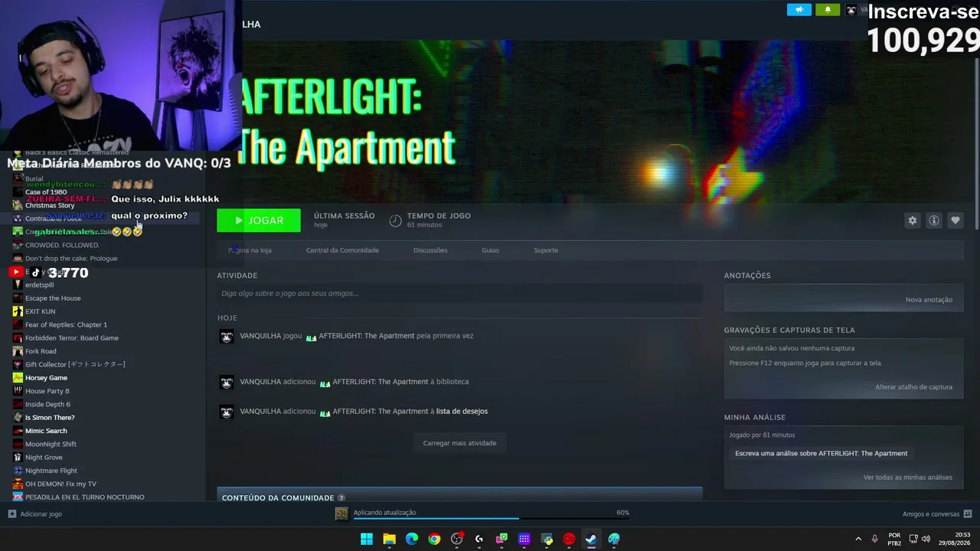Open Microsoft Edge from the taskbar

412,539
